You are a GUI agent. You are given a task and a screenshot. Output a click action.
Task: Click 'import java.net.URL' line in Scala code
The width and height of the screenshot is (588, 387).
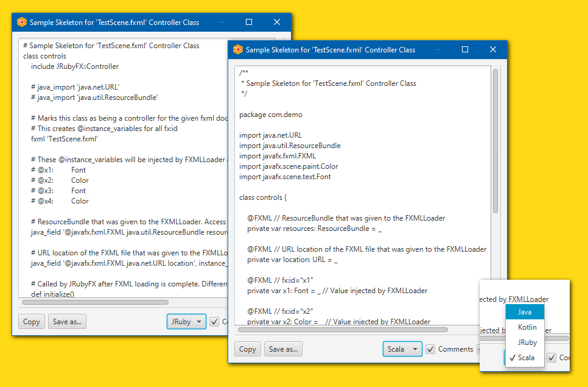point(270,135)
